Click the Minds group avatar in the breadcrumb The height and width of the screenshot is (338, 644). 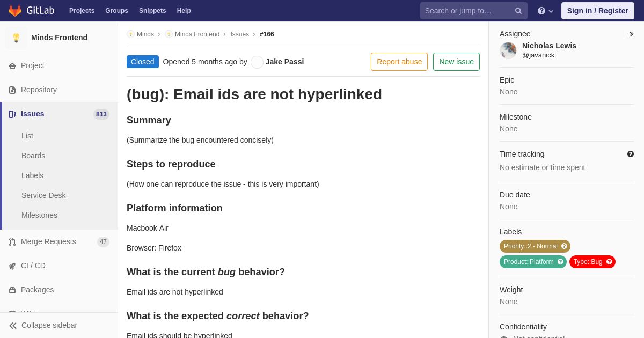point(130,34)
